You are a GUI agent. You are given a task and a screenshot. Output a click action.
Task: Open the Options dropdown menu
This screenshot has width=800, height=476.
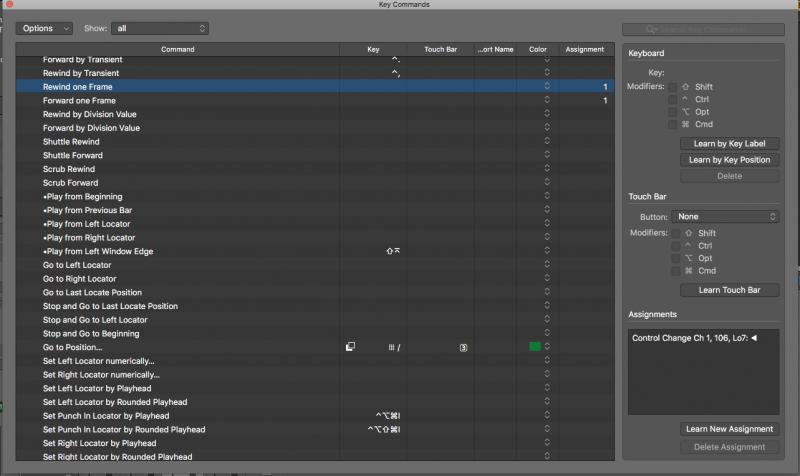click(x=44, y=29)
